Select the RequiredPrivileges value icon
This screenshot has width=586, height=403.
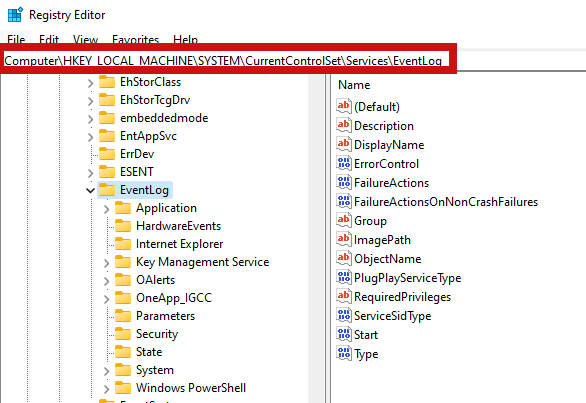click(x=344, y=296)
